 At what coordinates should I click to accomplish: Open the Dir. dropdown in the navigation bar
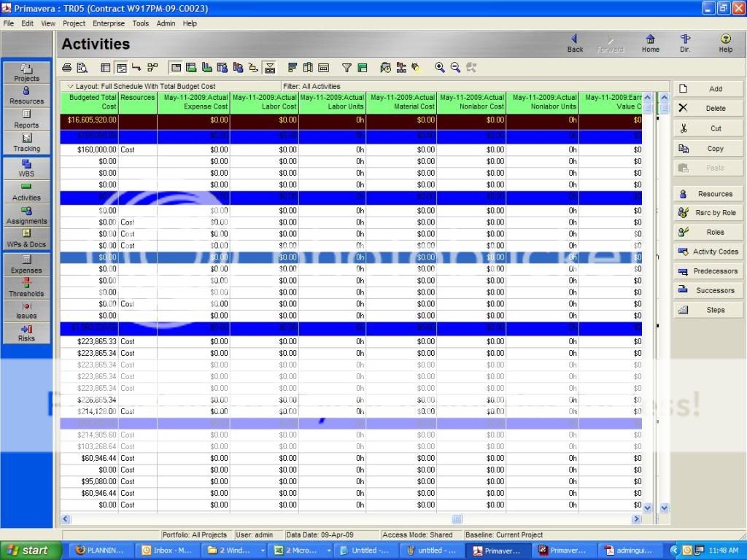coord(686,42)
